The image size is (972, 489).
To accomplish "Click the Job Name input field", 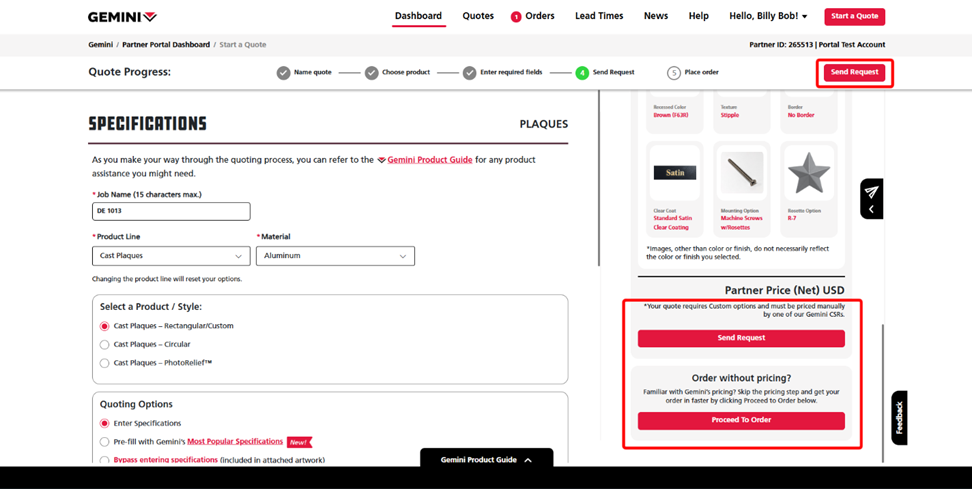I will pos(171,211).
